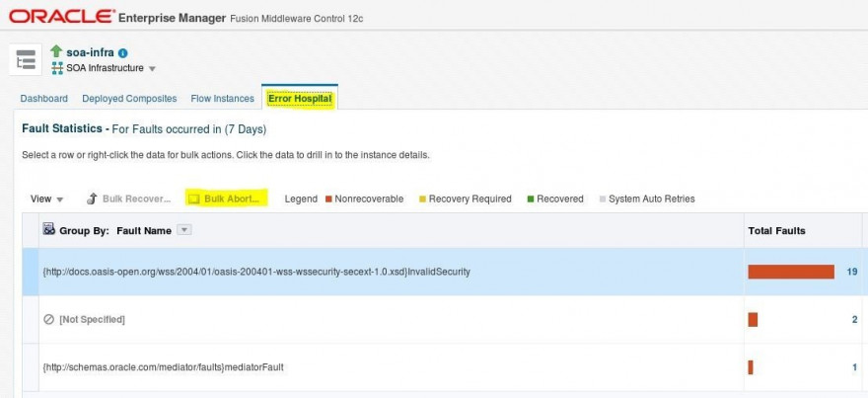Click the Recovered green legend swatch
Image resolution: width=868 pixels, height=398 pixels.
tap(531, 199)
